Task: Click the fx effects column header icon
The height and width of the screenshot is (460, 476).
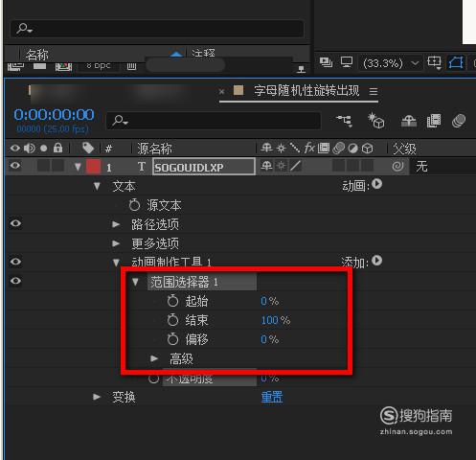Action: coord(309,148)
